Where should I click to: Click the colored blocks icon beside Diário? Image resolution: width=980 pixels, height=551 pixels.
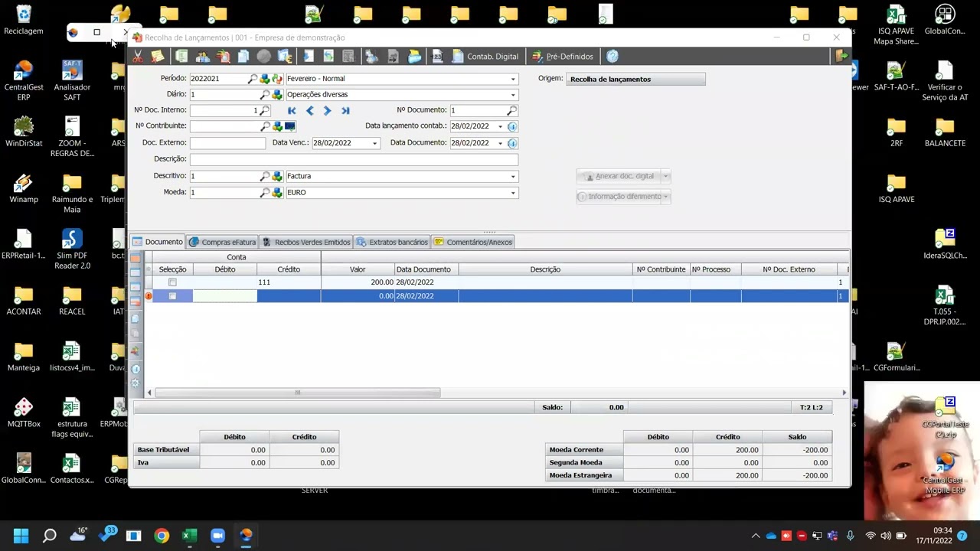pos(277,95)
